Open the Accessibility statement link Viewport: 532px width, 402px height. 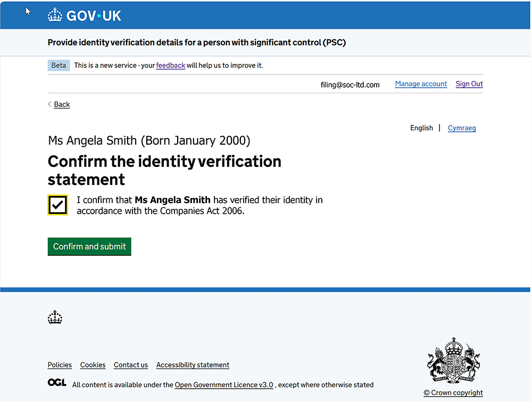[193, 365]
